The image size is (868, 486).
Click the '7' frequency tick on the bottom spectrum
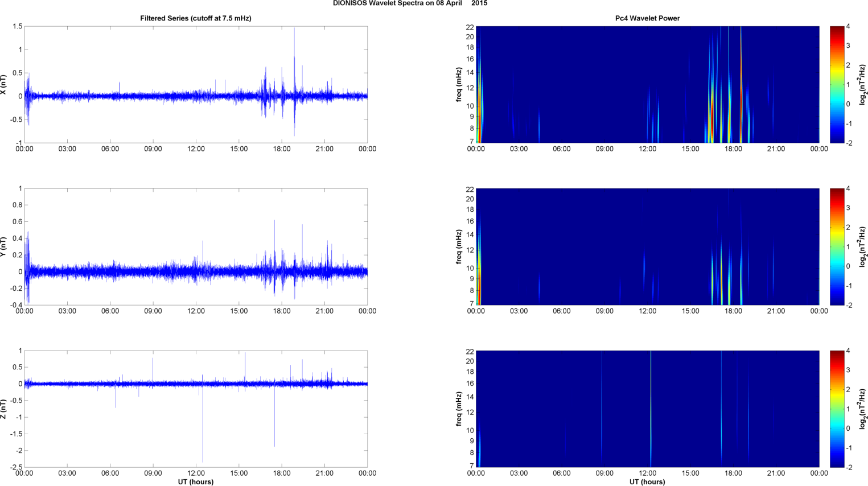click(x=472, y=466)
